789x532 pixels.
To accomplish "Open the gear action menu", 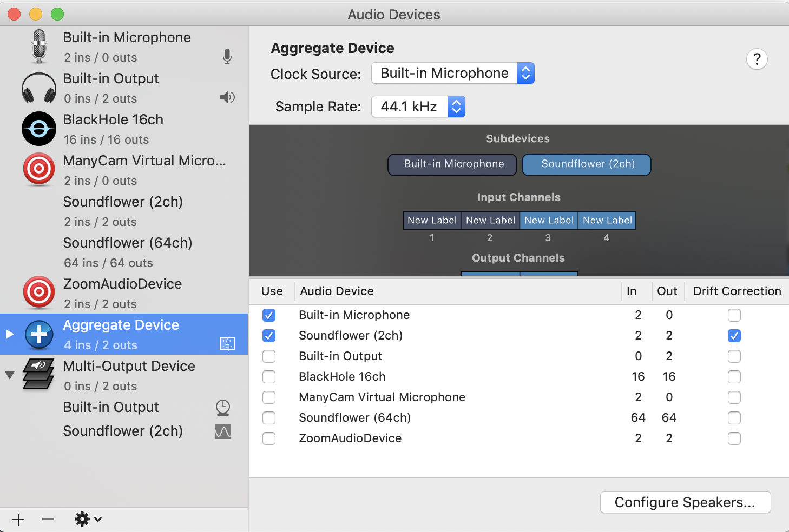I will tap(88, 520).
